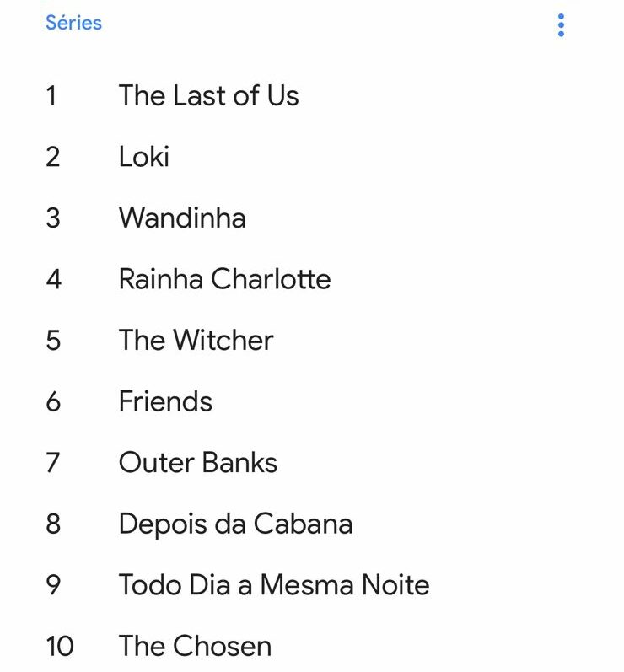
Task: Open the three-dot more options menu
Action: click(561, 24)
